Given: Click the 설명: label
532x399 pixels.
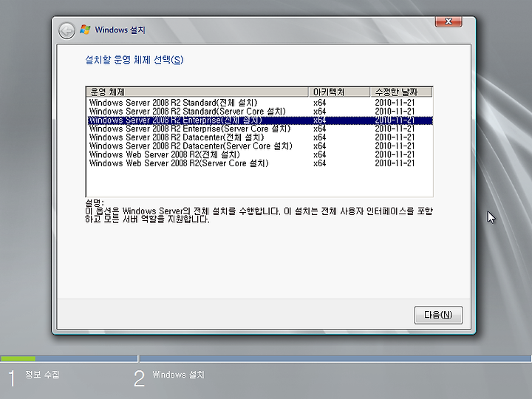Looking at the screenshot, I should (95, 203).
